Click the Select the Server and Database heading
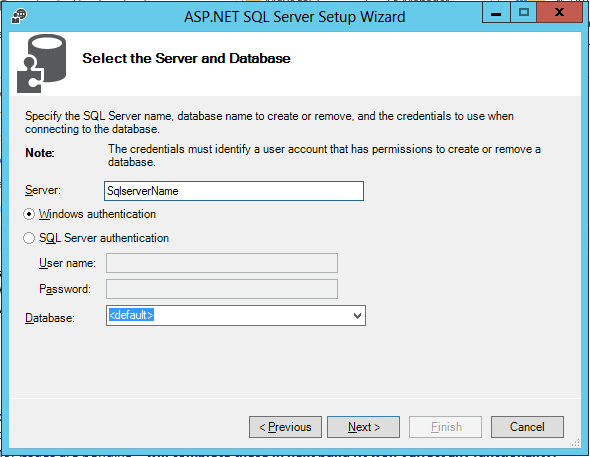 186,58
